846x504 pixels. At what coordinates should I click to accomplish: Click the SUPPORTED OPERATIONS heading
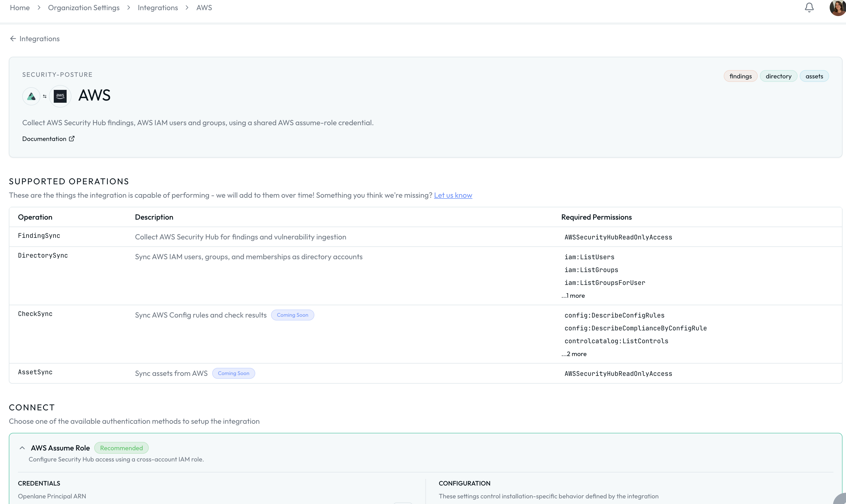point(69,181)
